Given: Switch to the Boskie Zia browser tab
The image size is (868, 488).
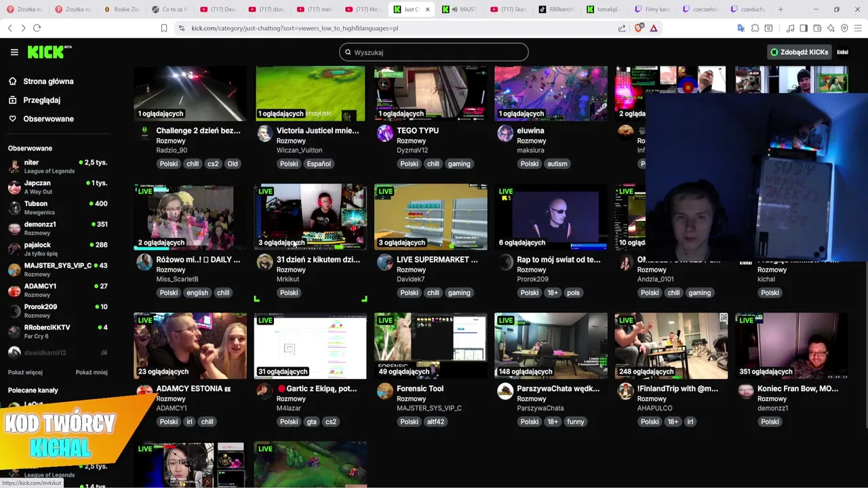Looking at the screenshot, I should pos(122,9).
